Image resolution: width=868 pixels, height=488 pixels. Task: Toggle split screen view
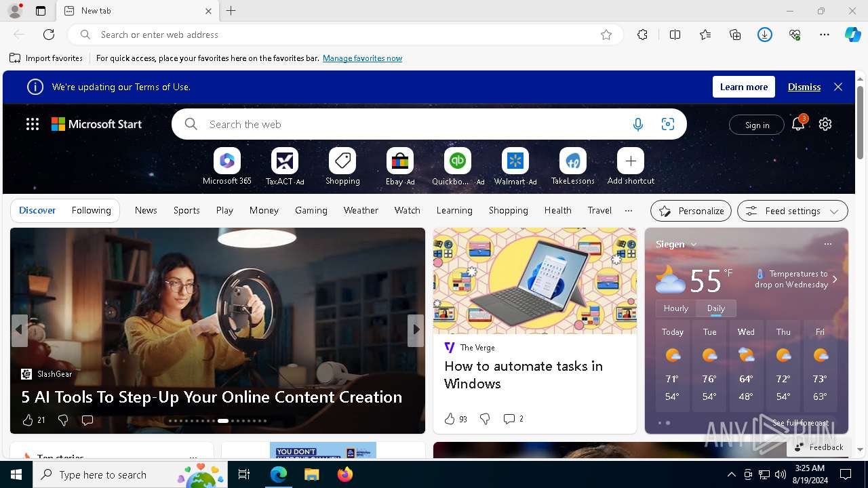click(x=675, y=35)
